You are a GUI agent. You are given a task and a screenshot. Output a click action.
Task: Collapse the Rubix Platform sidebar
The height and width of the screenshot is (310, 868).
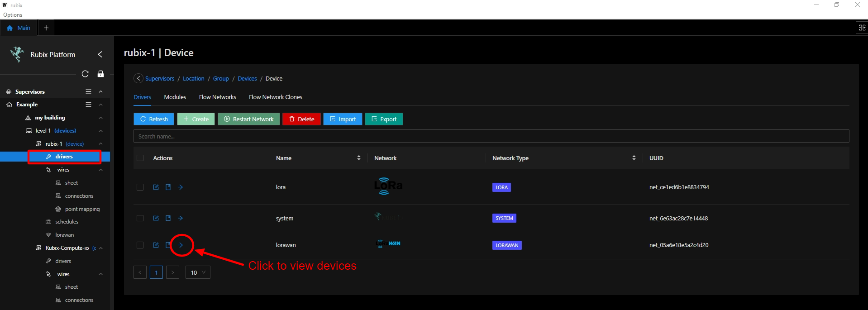pyautogui.click(x=100, y=54)
